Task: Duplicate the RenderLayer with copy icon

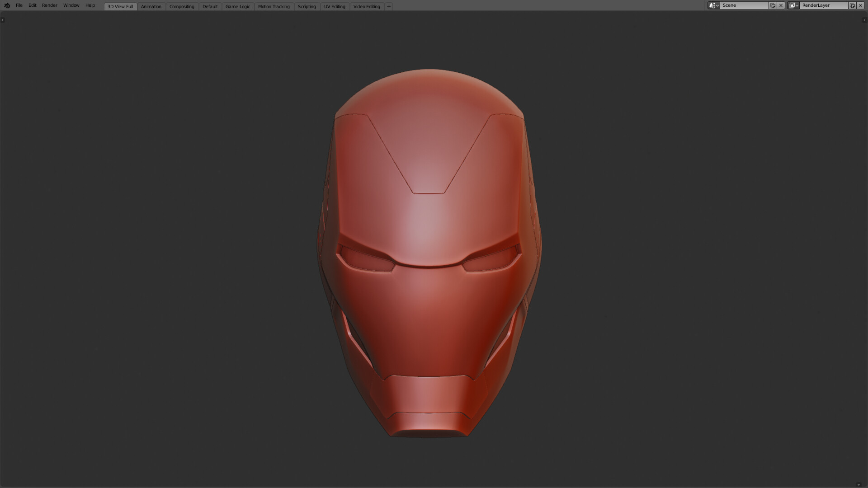Action: click(x=852, y=5)
